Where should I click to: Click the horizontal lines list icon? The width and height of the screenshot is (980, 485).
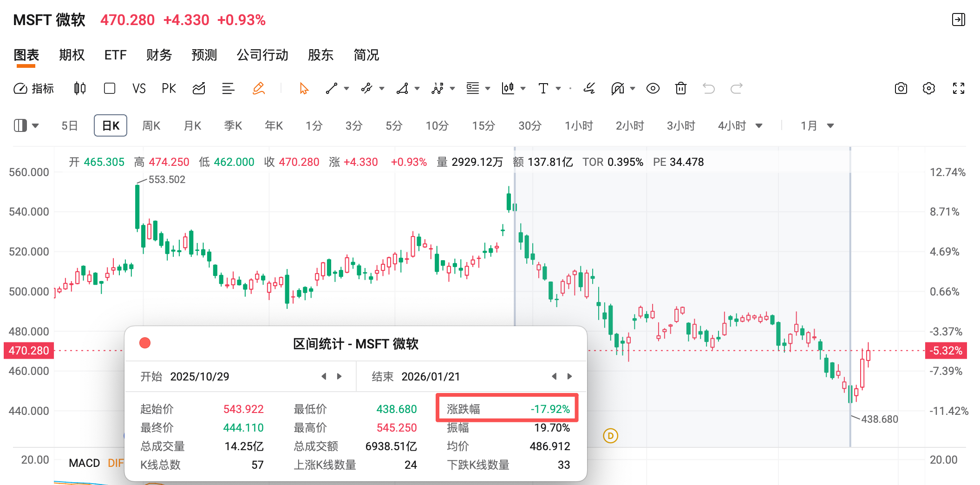pyautogui.click(x=228, y=88)
